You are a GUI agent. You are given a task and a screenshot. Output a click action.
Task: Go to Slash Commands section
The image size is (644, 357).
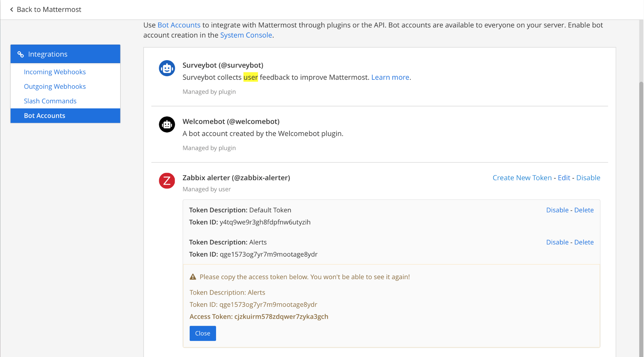tap(50, 101)
